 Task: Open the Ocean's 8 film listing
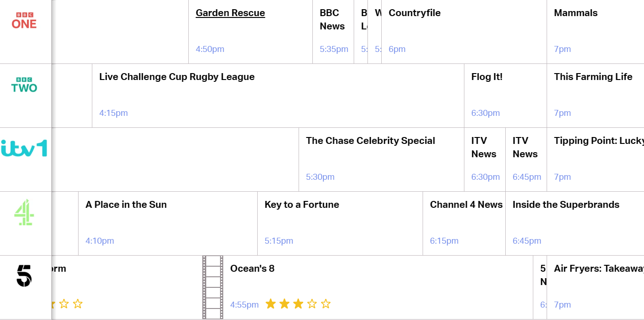point(252,269)
